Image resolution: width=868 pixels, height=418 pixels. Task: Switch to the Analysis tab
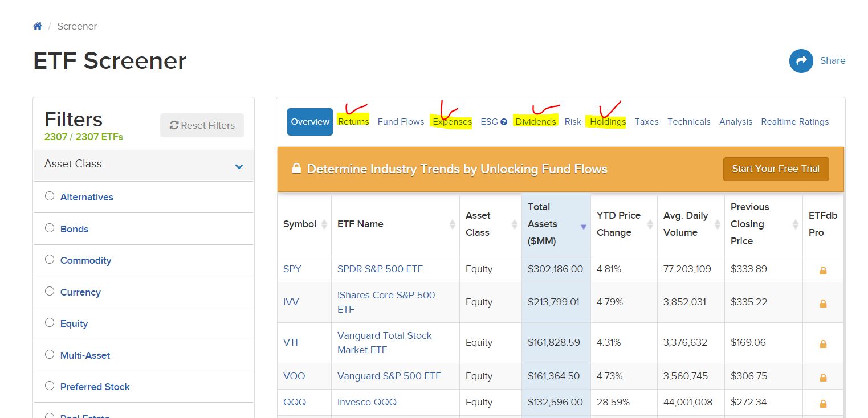pyautogui.click(x=735, y=122)
